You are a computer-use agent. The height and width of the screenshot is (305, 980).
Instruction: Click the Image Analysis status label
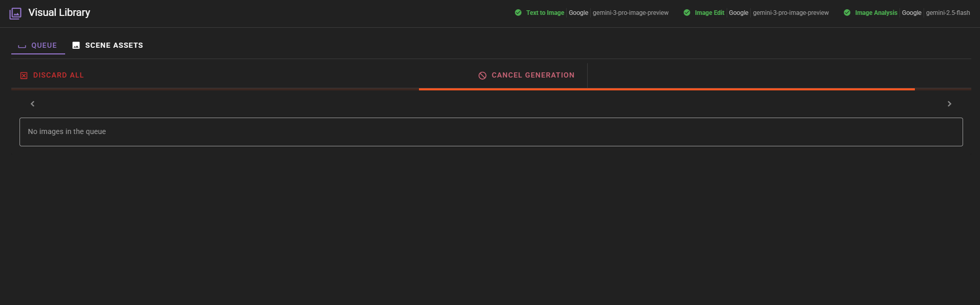click(876, 13)
